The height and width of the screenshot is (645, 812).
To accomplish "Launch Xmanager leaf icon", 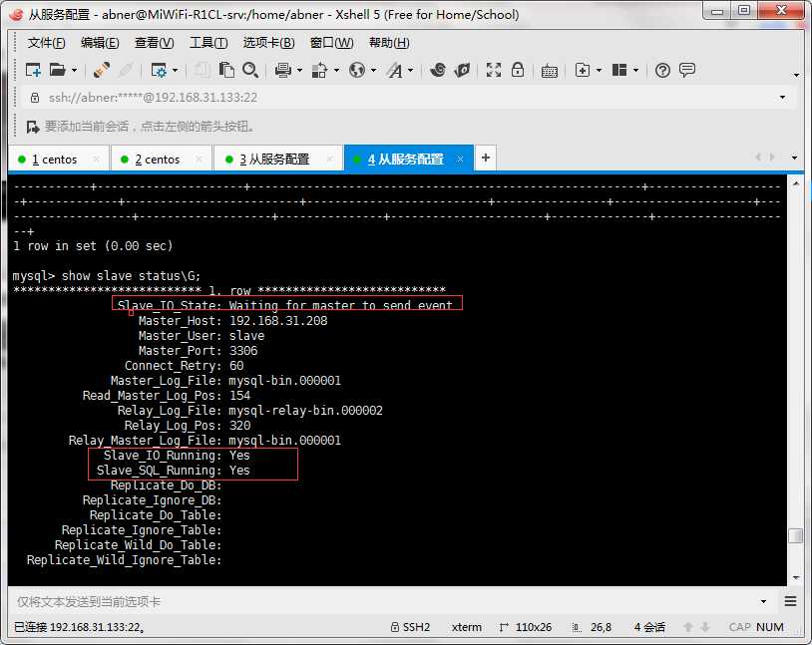I will pyautogui.click(x=462, y=70).
